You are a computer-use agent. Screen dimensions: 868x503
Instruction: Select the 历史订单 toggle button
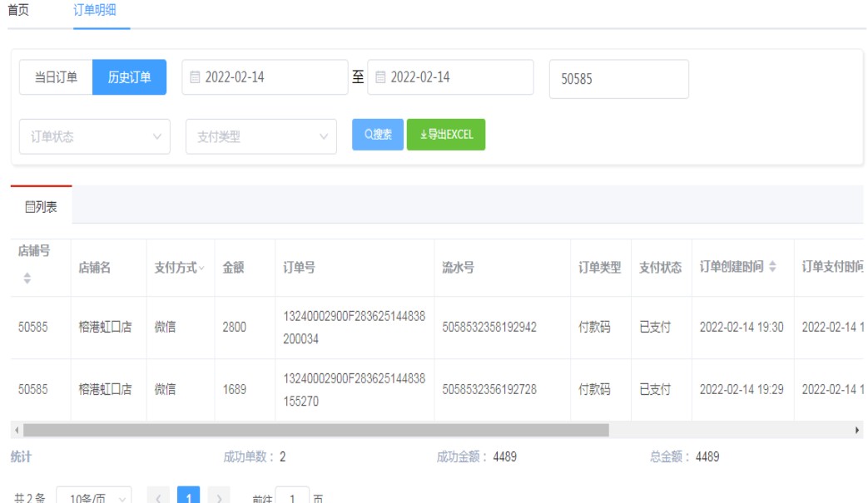(129, 77)
